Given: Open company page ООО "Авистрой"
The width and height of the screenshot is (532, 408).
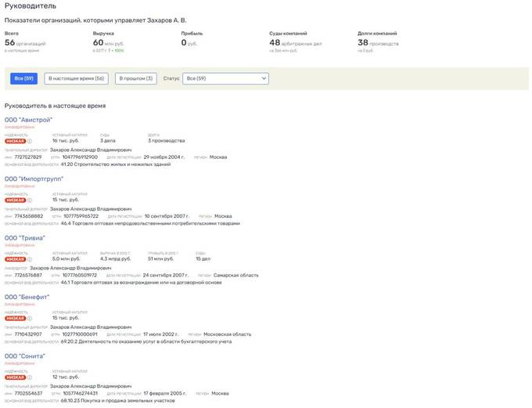Looking at the screenshot, I should tap(28, 120).
